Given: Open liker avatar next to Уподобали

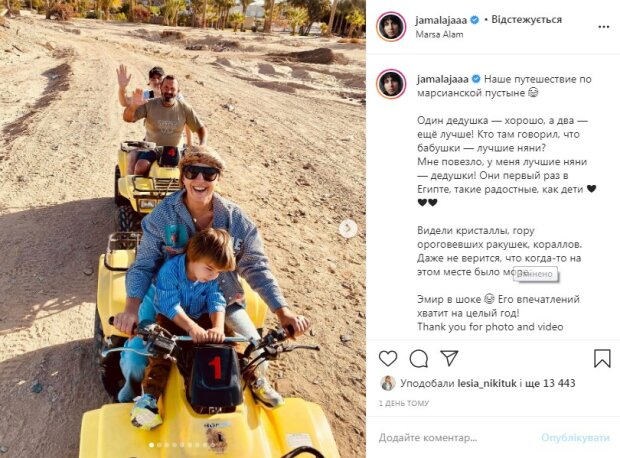Looking at the screenshot, I should (388, 383).
